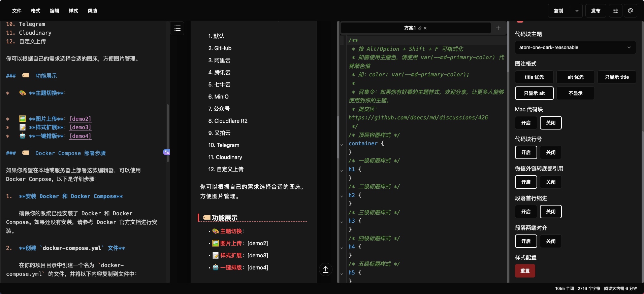Open the code block theme dropdown
Image resolution: width=644 pixels, height=294 pixels.
click(x=575, y=47)
